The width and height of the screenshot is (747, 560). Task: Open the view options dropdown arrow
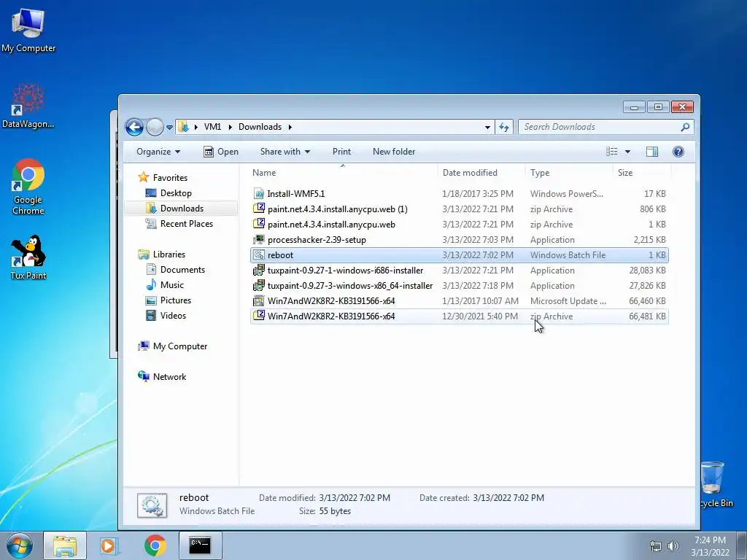click(627, 152)
